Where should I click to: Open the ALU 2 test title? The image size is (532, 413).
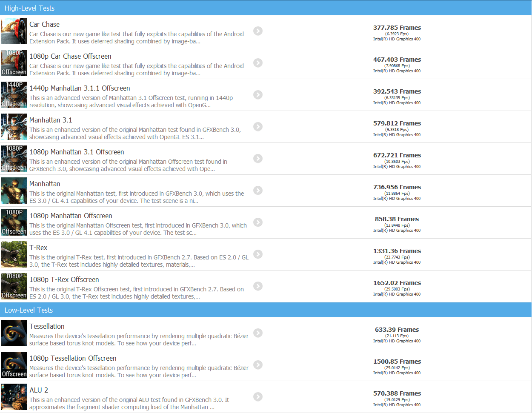(x=39, y=390)
